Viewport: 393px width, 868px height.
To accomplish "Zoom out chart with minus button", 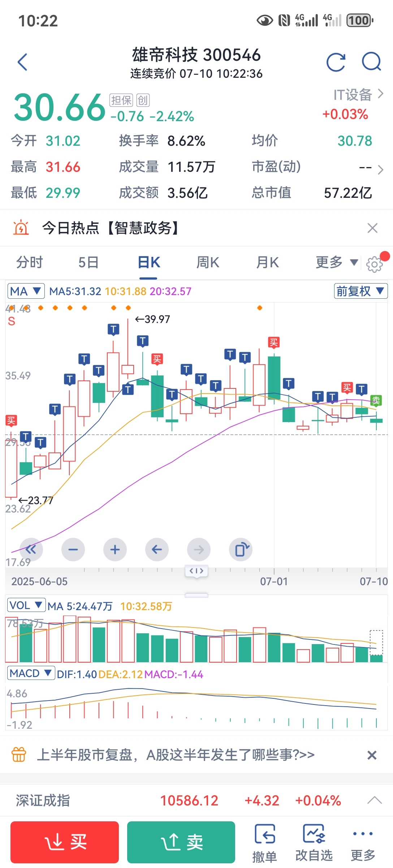I will (73, 550).
